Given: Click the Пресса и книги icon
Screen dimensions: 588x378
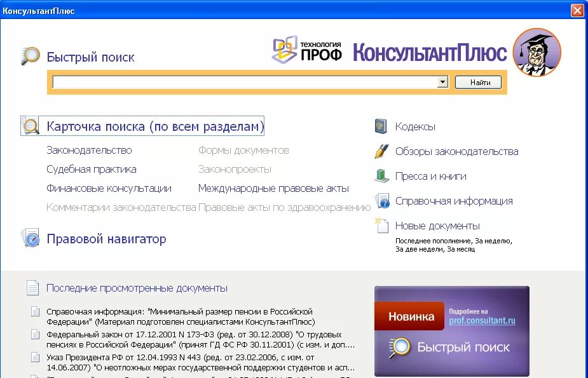Looking at the screenshot, I should [382, 176].
